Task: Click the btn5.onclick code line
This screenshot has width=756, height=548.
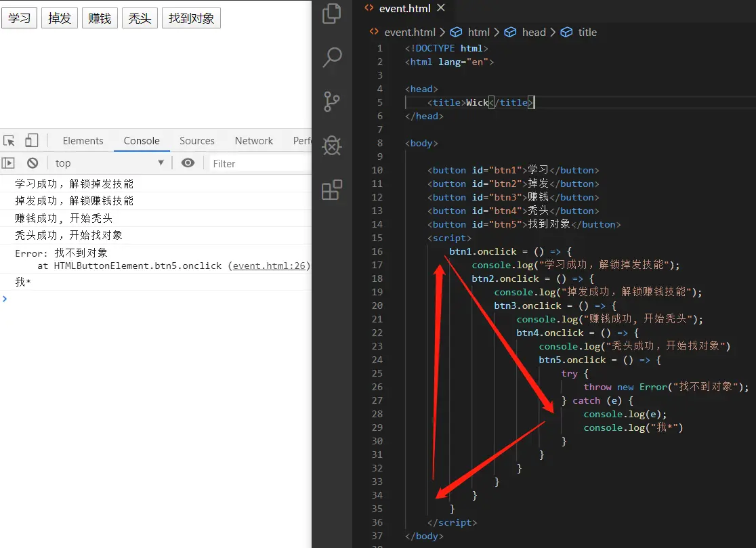Action: [600, 360]
